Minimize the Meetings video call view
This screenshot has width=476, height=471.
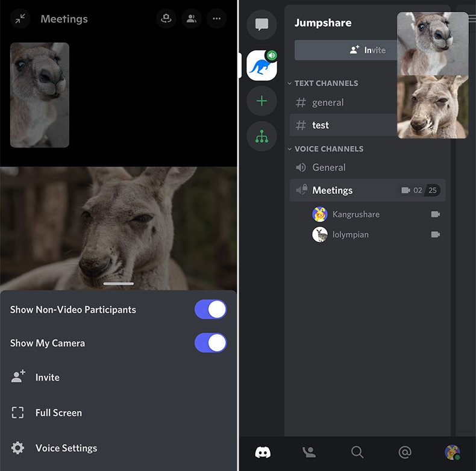21,19
